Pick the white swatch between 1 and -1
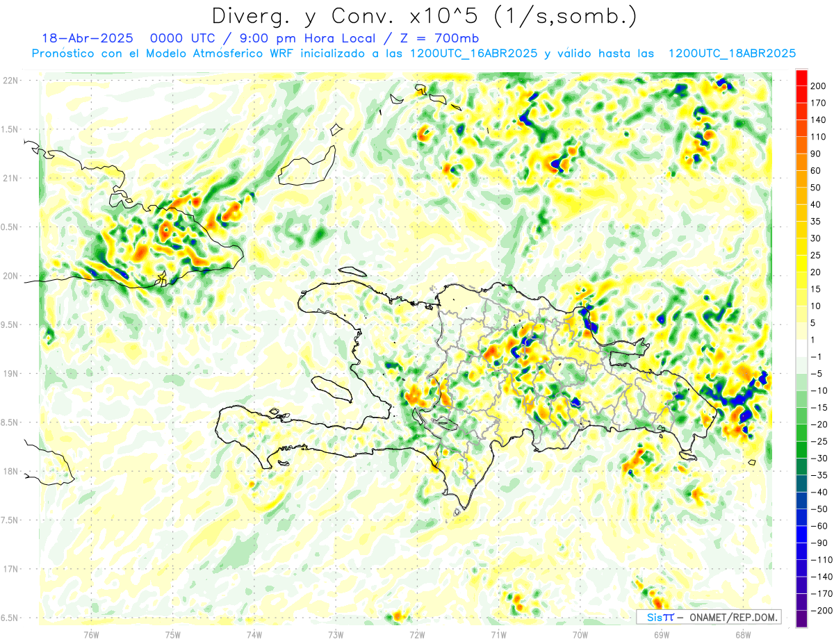 pyautogui.click(x=801, y=349)
